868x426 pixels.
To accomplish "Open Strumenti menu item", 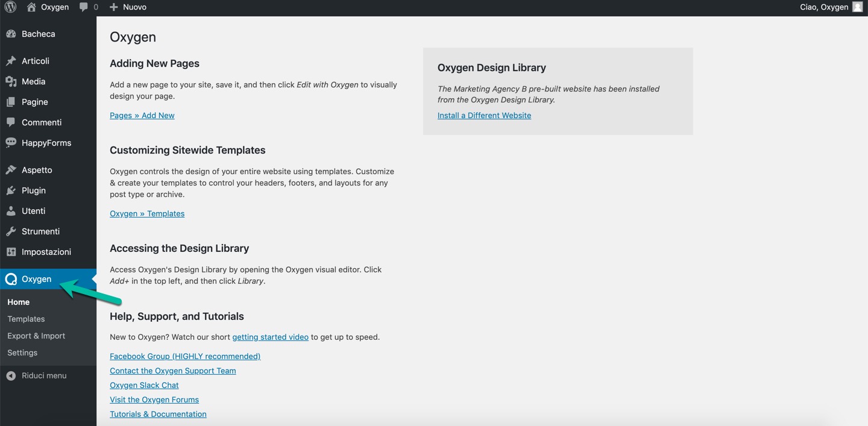I will tap(48, 231).
